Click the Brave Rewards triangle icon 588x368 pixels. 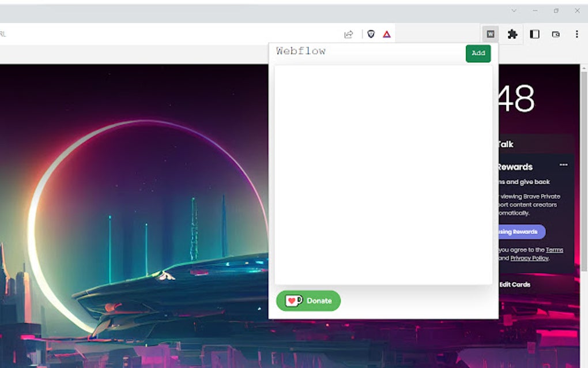pyautogui.click(x=386, y=33)
